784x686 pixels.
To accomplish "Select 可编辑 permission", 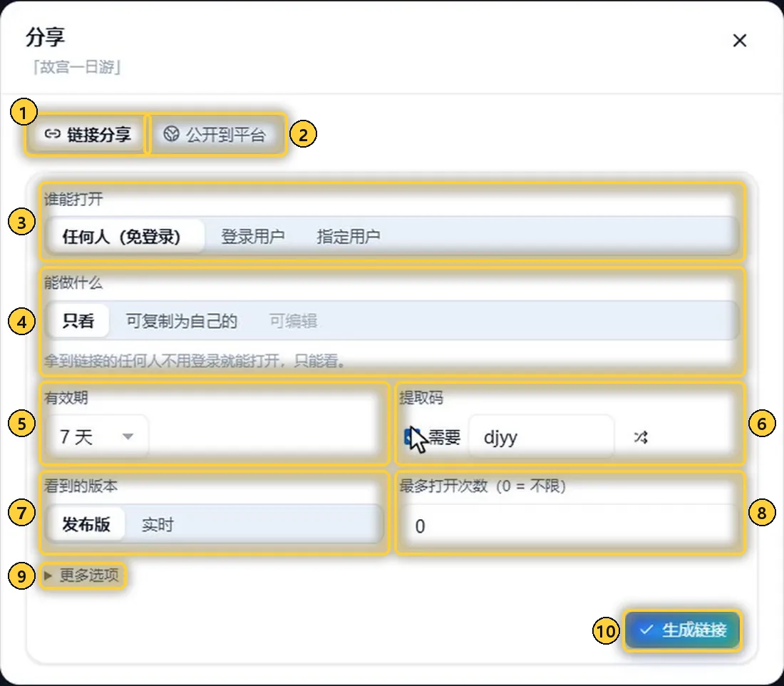I will tap(293, 321).
